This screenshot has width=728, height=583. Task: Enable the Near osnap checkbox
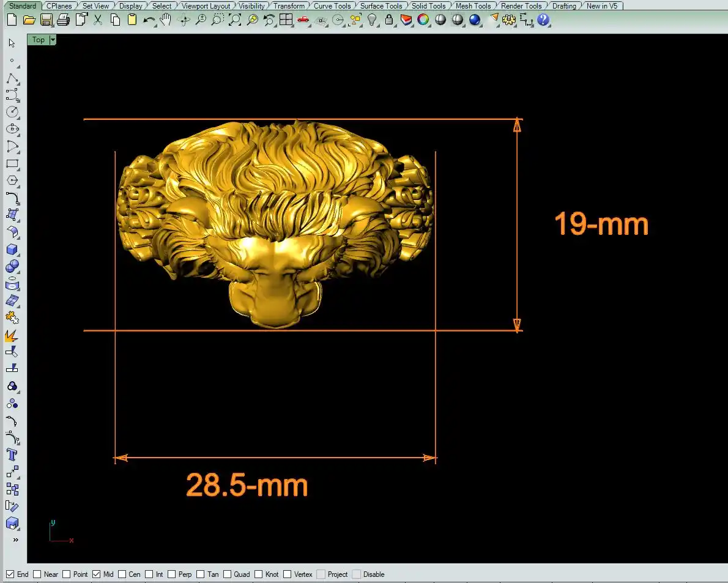pyautogui.click(x=37, y=574)
